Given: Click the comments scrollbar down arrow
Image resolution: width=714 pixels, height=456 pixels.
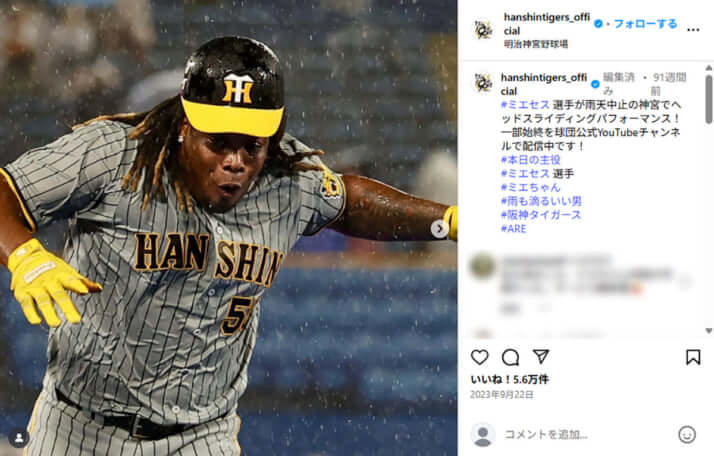Looking at the screenshot, I should click(709, 331).
